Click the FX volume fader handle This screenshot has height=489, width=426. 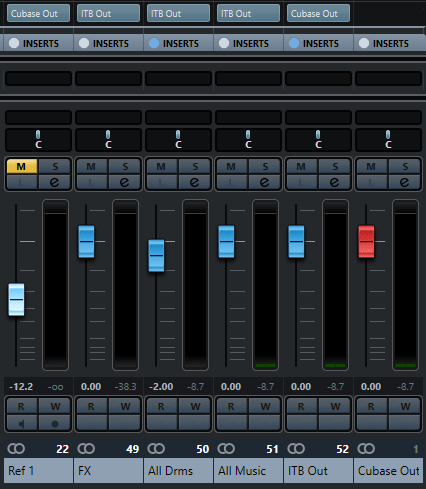pos(86,241)
